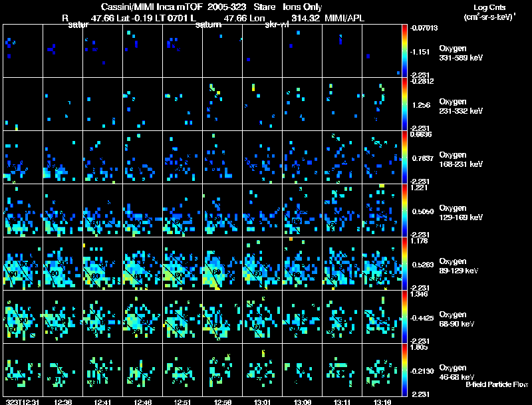Click the color bar next to Oxygen 129-169 keV
This screenshot has width=532, height=405.
click(404, 210)
